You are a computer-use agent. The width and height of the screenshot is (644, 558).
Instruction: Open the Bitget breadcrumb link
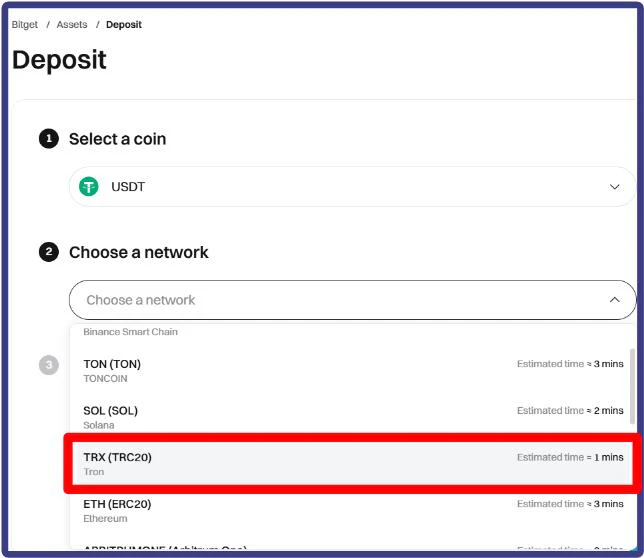[25, 25]
